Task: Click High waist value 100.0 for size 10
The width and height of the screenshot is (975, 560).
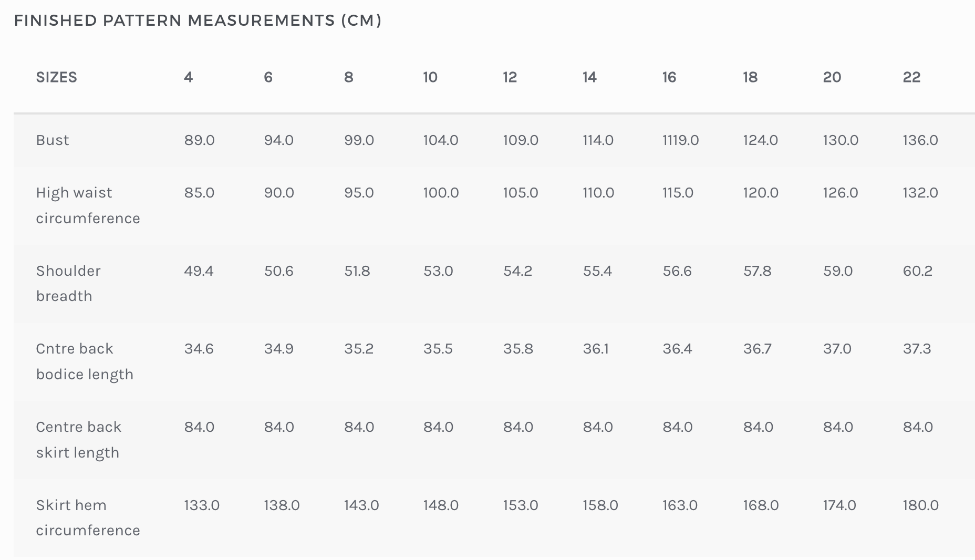Action: (441, 193)
